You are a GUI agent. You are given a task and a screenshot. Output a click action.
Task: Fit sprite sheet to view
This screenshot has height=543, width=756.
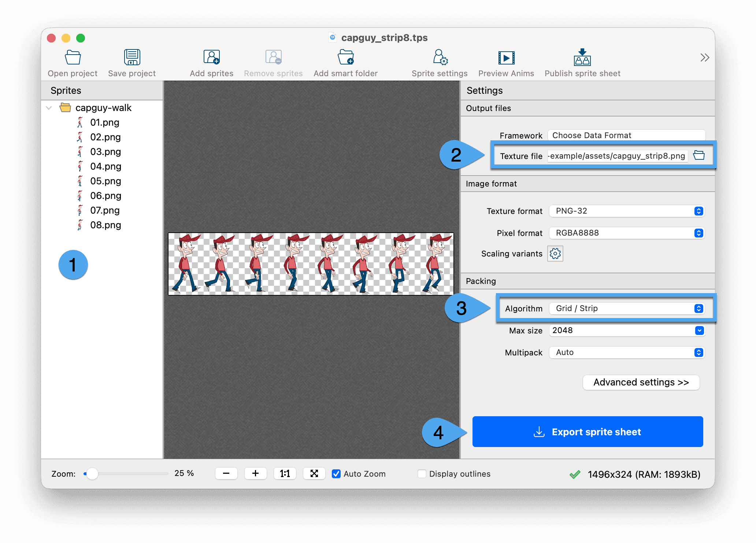pos(314,473)
